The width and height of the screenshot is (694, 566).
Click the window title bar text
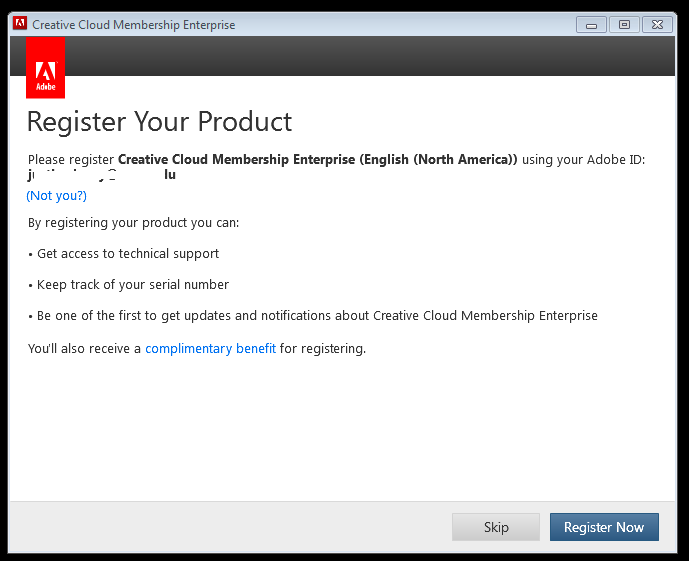[x=134, y=24]
